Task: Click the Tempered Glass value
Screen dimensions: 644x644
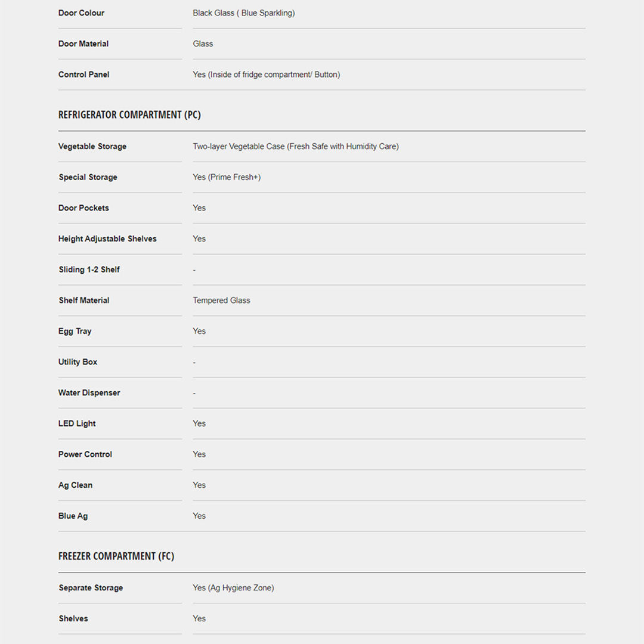Action: (x=221, y=301)
